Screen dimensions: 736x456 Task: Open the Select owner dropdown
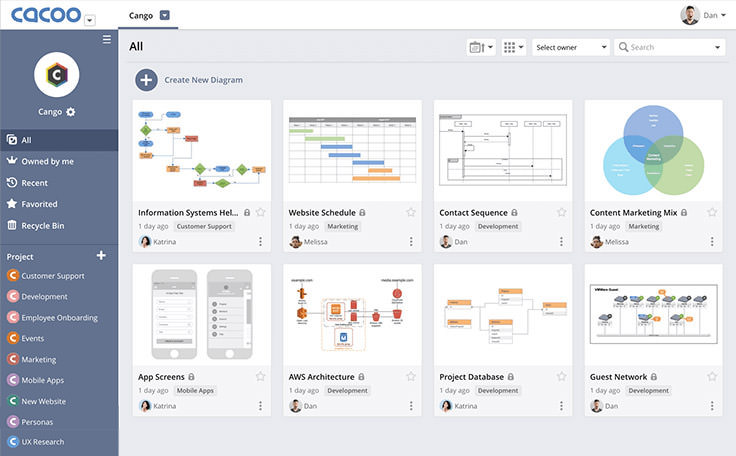tap(571, 47)
